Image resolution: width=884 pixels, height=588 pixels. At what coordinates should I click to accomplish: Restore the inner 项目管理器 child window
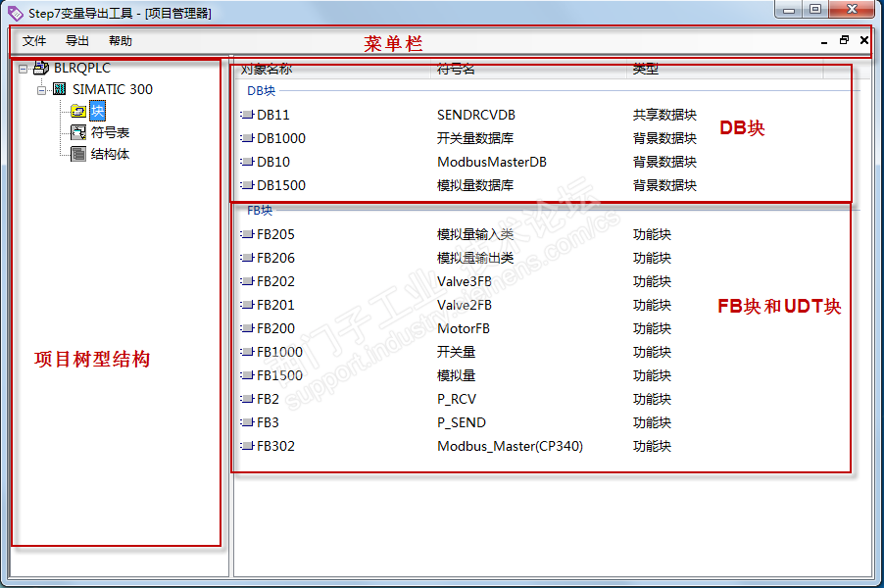point(844,40)
